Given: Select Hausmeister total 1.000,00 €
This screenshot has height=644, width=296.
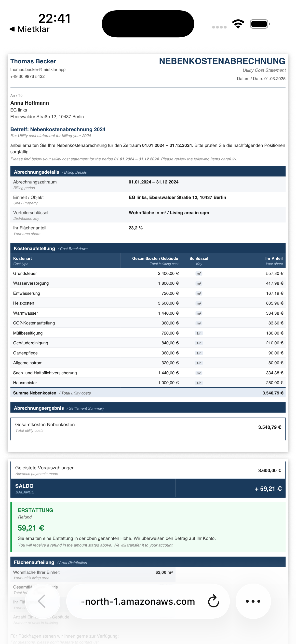Looking at the screenshot, I should [x=168, y=382].
